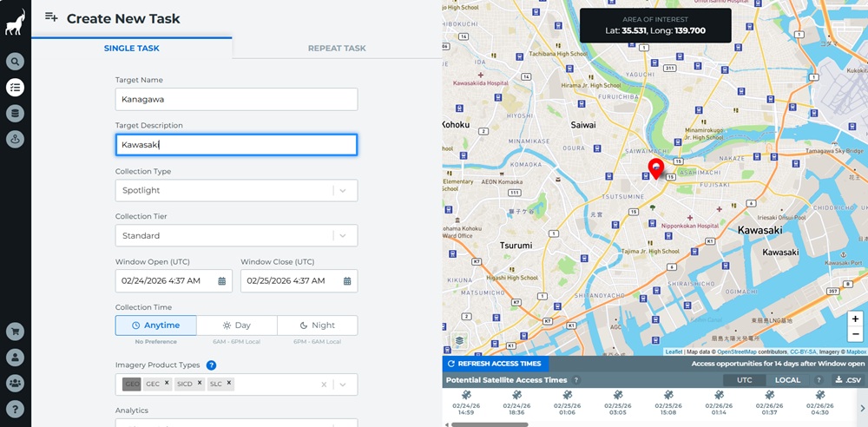Image resolution: width=868 pixels, height=427 pixels.
Task: Expand the Collection Type dropdown
Action: [344, 191]
